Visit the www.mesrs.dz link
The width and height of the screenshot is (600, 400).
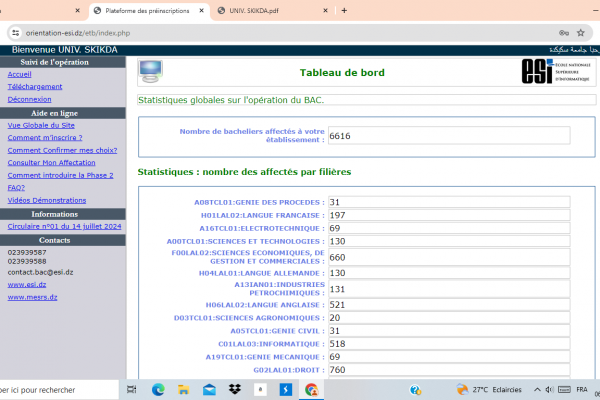(x=33, y=297)
